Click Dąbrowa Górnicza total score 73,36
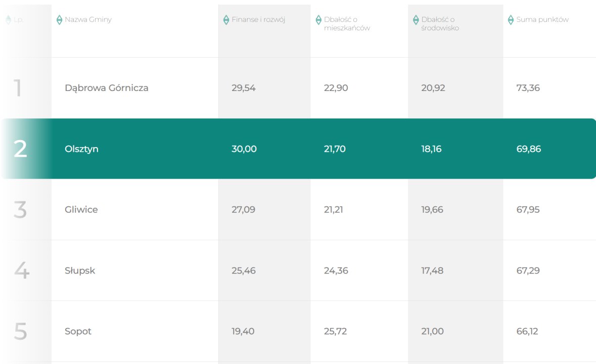The image size is (596, 364). 528,88
